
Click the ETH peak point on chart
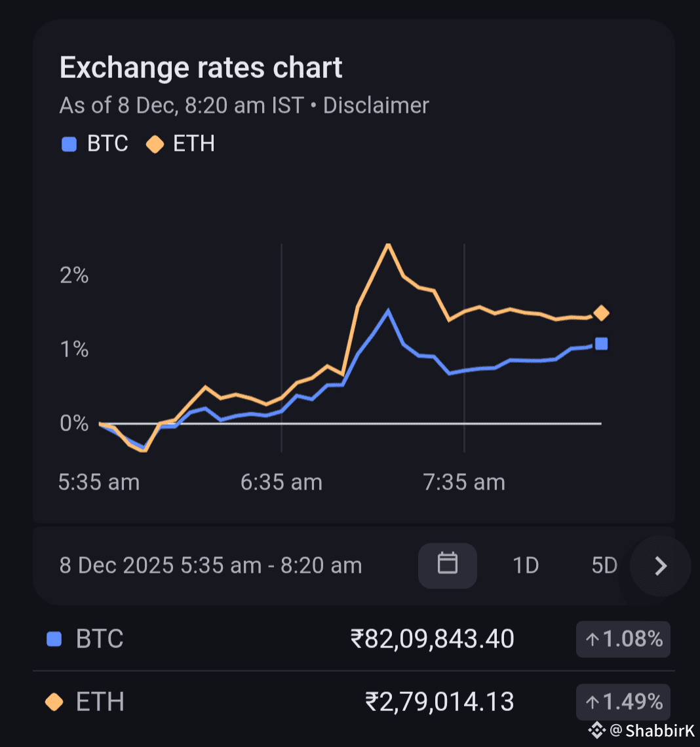tap(389, 244)
